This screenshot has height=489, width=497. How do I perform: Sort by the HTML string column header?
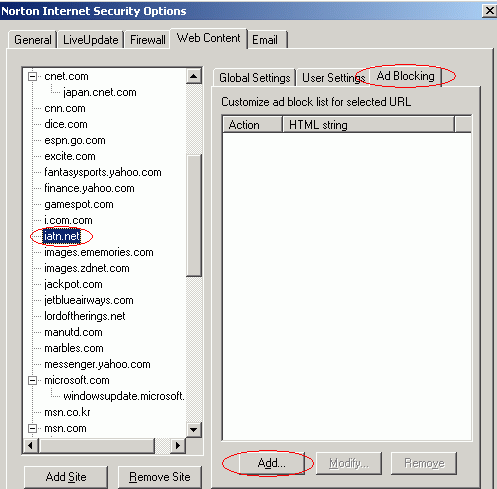tap(368, 125)
